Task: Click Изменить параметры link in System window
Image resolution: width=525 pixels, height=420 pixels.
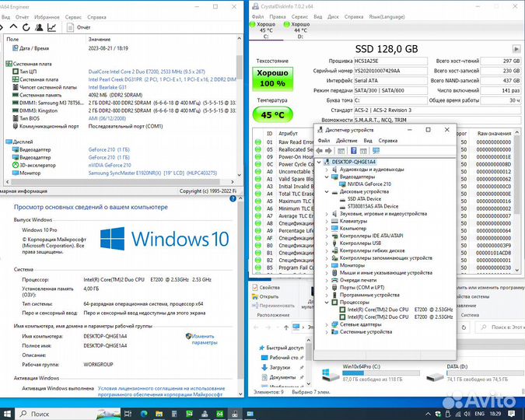Action: (x=205, y=339)
